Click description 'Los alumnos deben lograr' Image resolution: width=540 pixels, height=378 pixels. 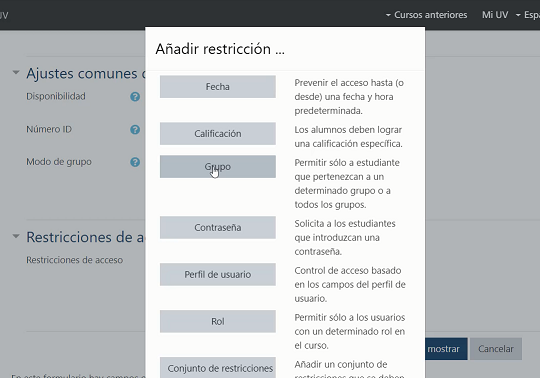[x=348, y=137]
